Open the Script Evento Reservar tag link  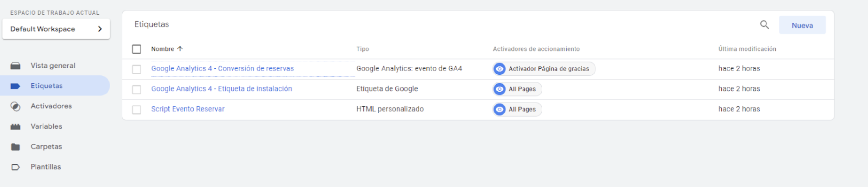pos(188,109)
